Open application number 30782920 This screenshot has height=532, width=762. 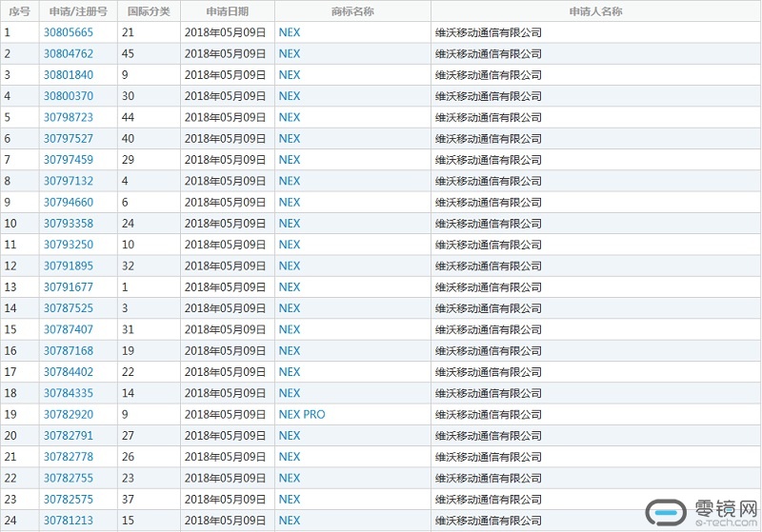[x=68, y=415]
